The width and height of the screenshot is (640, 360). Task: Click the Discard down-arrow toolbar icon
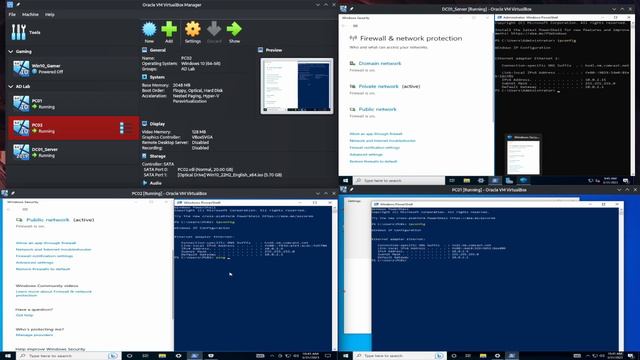tap(214, 29)
